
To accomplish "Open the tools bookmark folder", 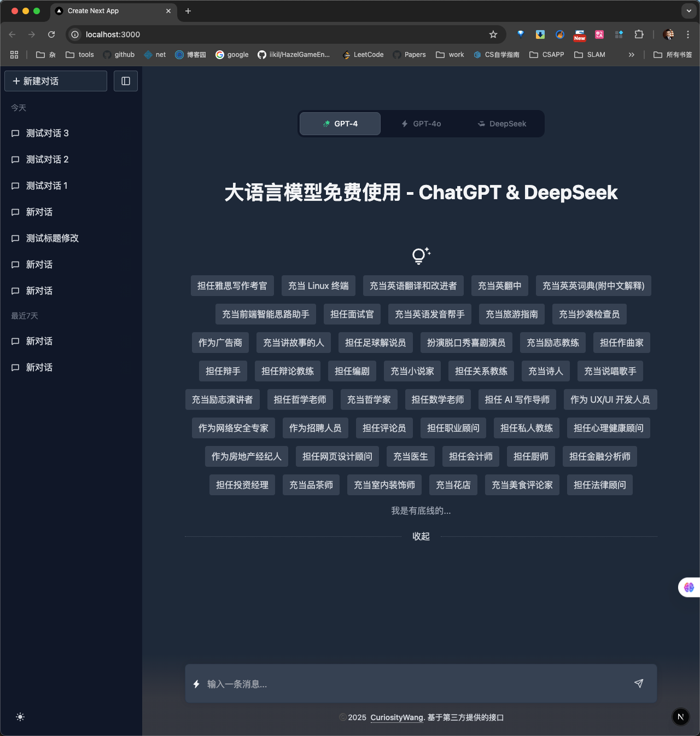I will coord(80,55).
